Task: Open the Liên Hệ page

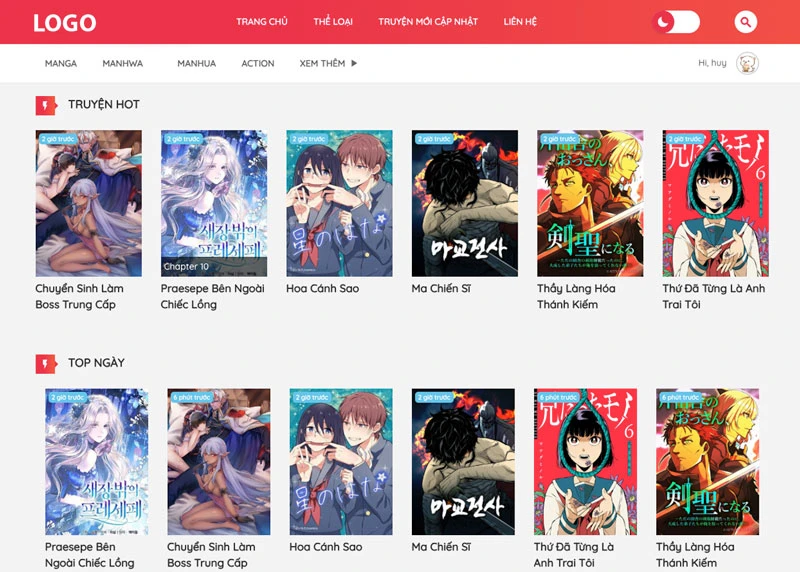Action: click(x=520, y=22)
